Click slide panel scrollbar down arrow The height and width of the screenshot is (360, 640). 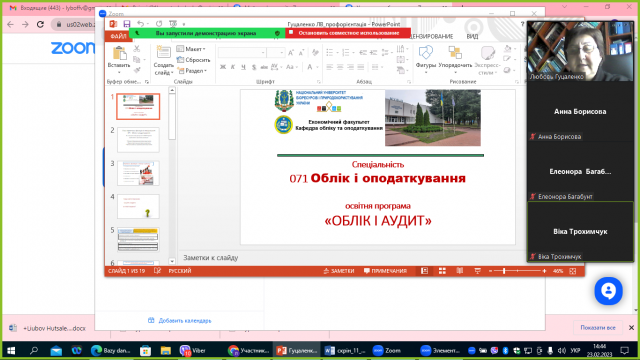(x=172, y=262)
